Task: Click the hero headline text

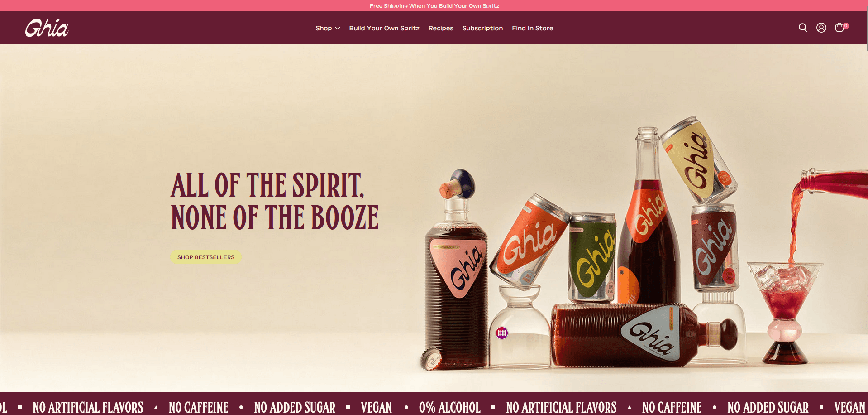Action: tap(274, 201)
